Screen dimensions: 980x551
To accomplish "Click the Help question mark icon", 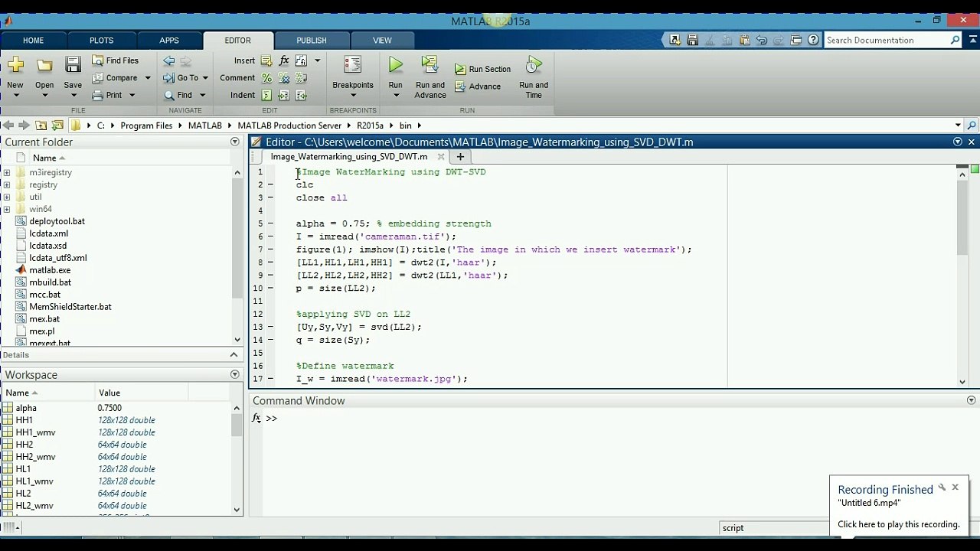I will point(813,40).
